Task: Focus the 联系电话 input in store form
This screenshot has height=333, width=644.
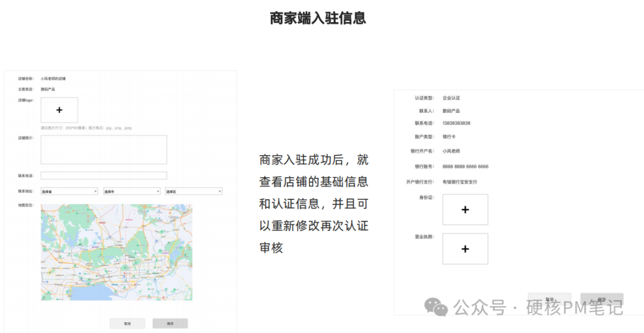Action: click(104, 175)
